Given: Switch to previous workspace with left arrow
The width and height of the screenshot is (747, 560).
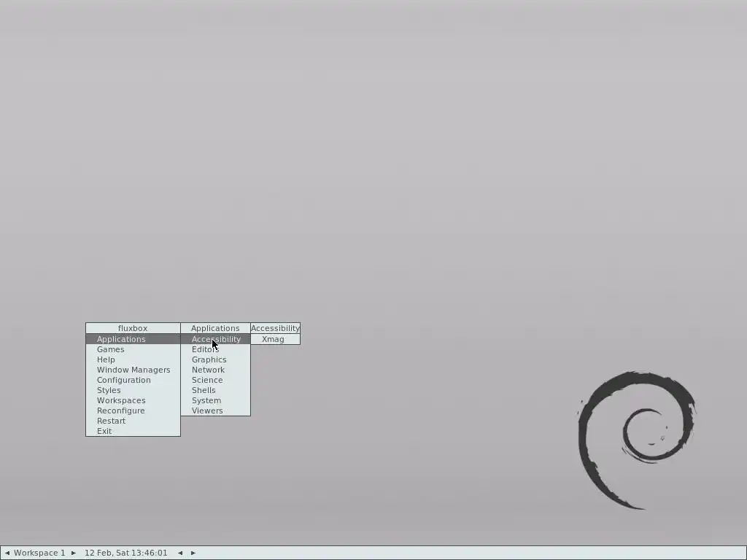Looking at the screenshot, I should (7, 553).
